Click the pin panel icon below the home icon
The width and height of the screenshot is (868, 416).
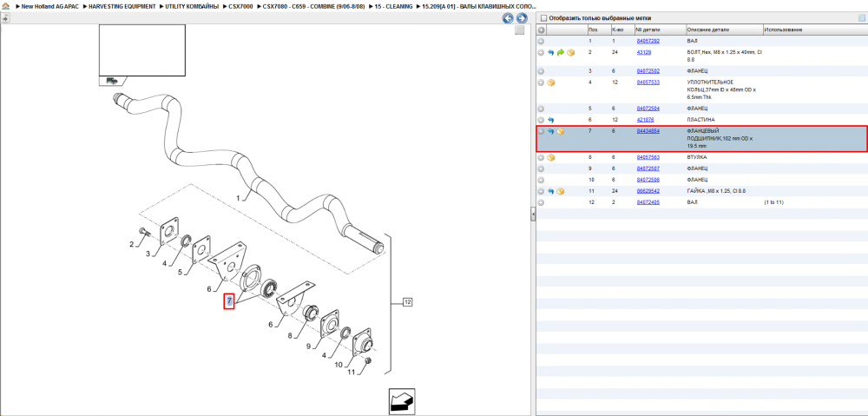[x=5, y=17]
